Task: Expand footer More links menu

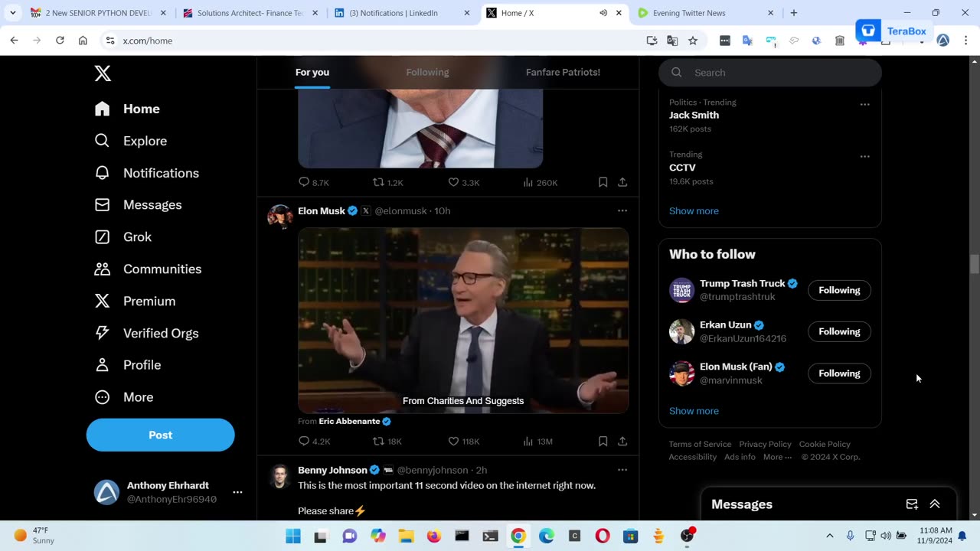Action: (x=777, y=457)
